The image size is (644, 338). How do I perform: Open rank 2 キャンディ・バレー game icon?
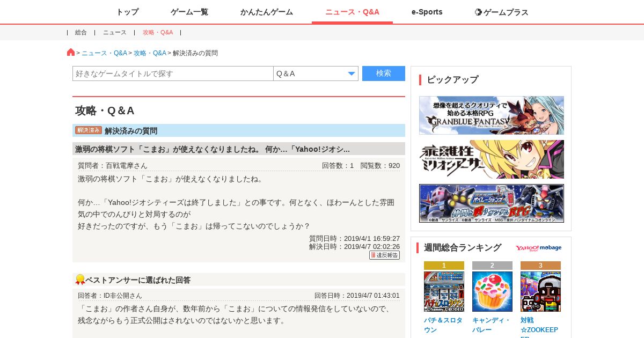(x=492, y=291)
